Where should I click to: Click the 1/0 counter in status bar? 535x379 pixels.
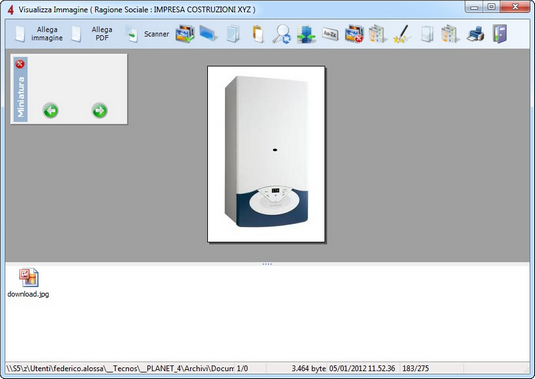[243, 368]
